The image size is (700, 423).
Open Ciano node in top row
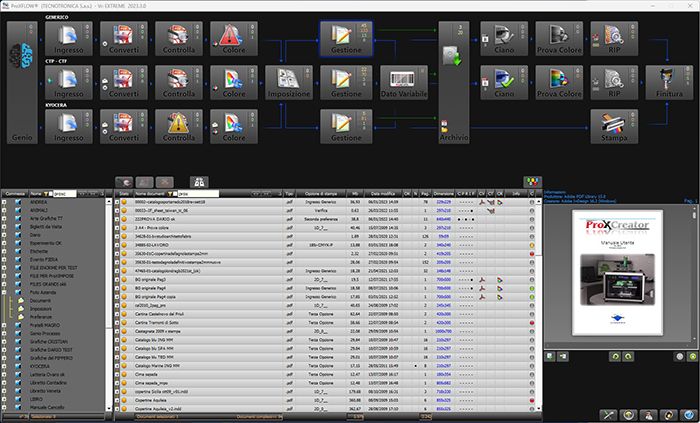pos(504,38)
